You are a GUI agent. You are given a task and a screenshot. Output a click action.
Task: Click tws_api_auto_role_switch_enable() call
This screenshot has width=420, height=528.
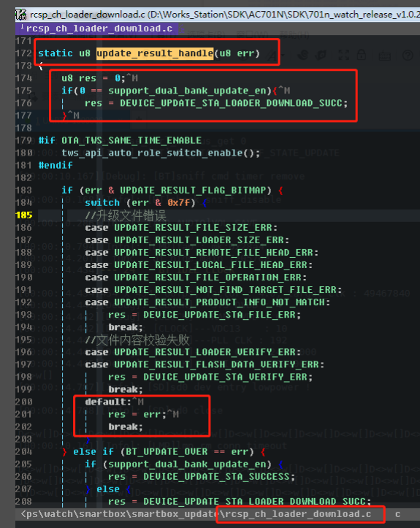tap(161, 153)
